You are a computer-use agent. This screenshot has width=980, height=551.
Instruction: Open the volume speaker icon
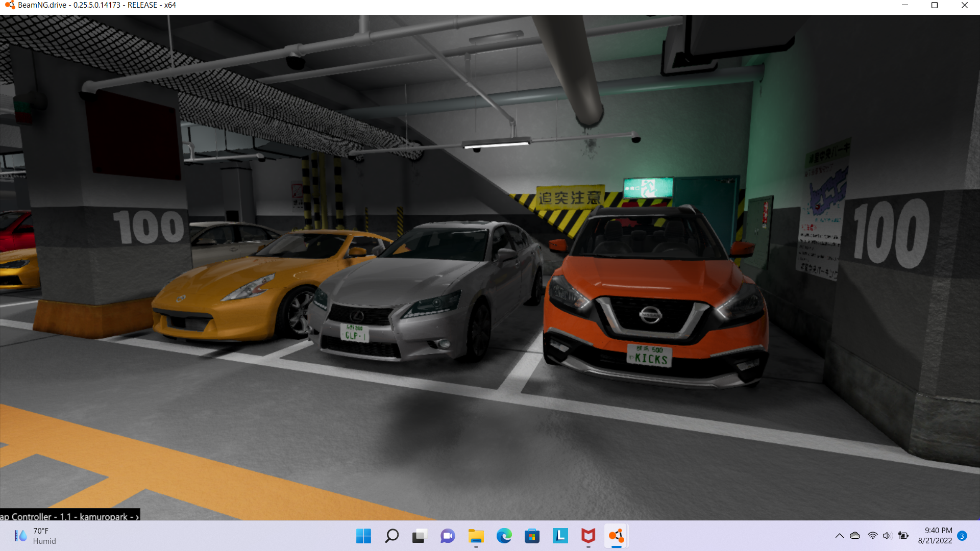[887, 536]
